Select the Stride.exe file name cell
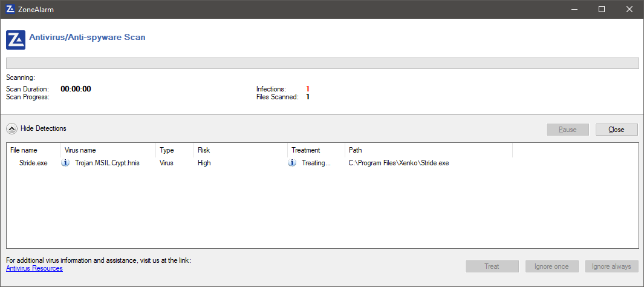Viewport: 644px width, 287px height. click(33, 163)
